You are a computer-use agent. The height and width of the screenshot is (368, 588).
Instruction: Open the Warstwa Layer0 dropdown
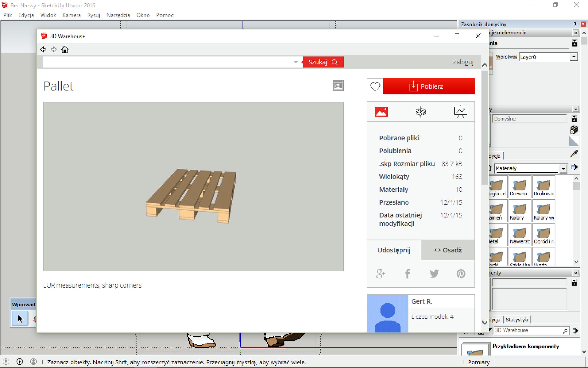click(574, 57)
